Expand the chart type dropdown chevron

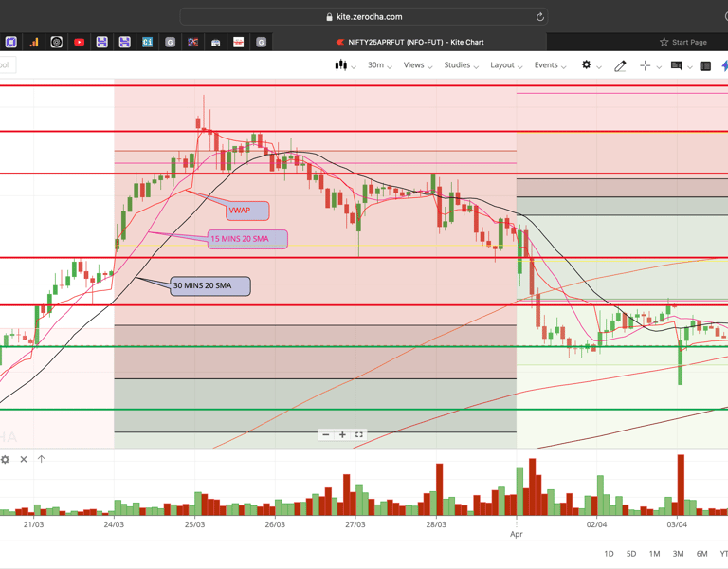click(354, 67)
